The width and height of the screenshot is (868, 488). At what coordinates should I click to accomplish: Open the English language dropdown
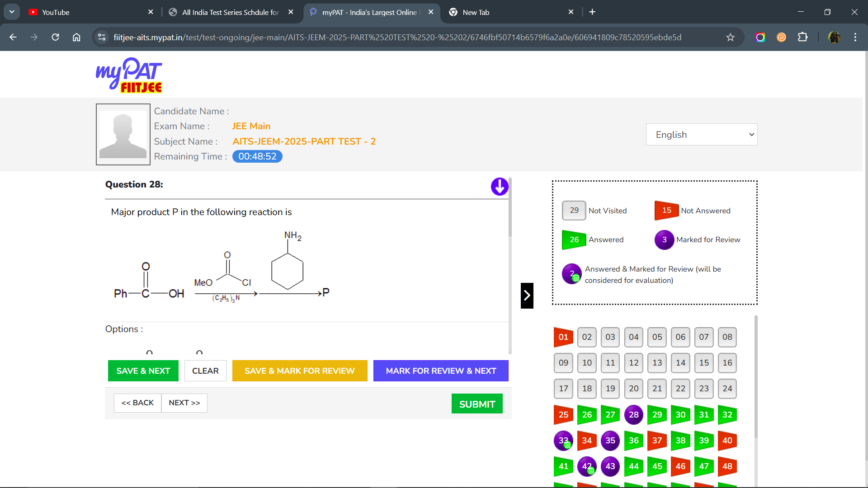point(702,135)
